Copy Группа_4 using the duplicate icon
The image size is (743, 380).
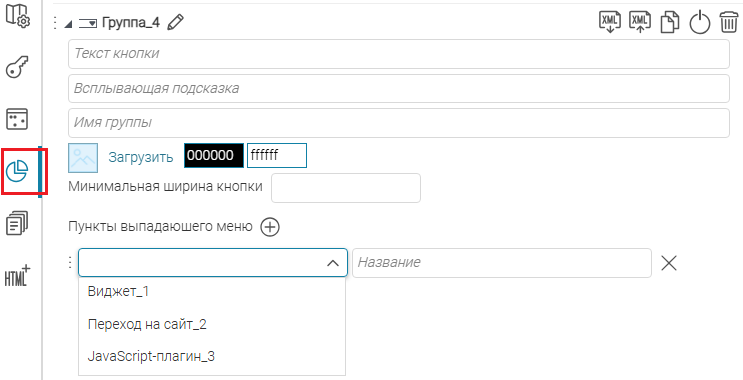(x=670, y=23)
